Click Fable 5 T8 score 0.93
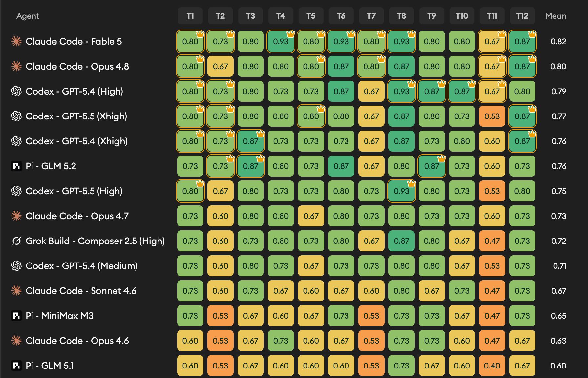The image size is (588, 378). (x=402, y=41)
